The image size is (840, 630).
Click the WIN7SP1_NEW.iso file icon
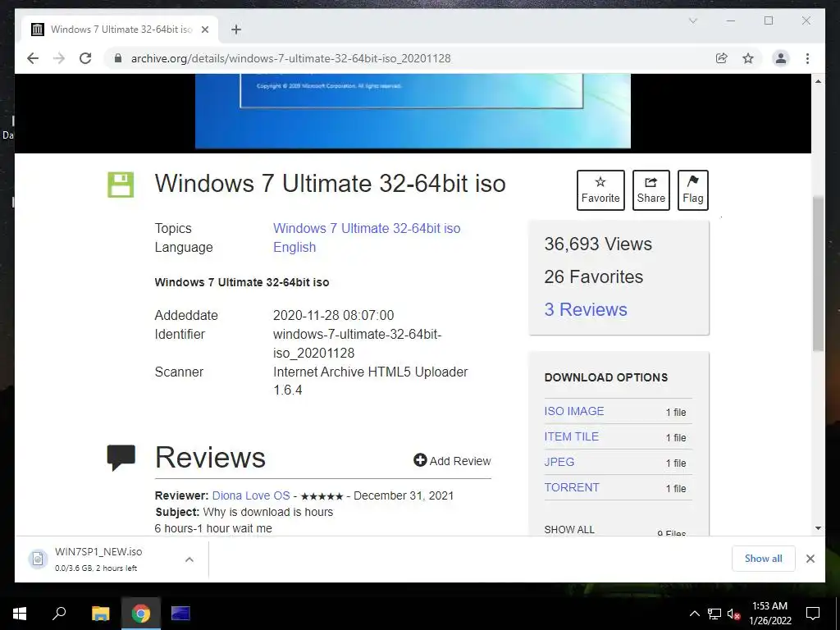pos(38,559)
